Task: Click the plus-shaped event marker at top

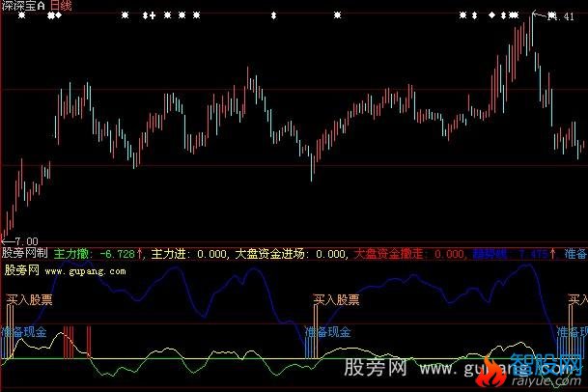Action: [151, 16]
